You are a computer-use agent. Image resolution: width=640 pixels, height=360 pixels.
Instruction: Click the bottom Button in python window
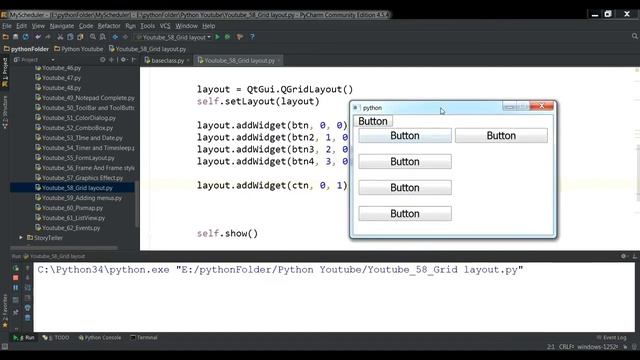coord(405,213)
